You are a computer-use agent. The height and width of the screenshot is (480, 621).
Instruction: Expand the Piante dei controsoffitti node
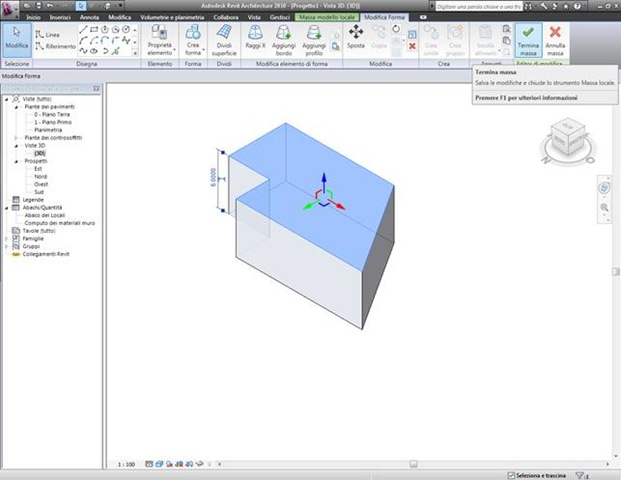(16, 138)
